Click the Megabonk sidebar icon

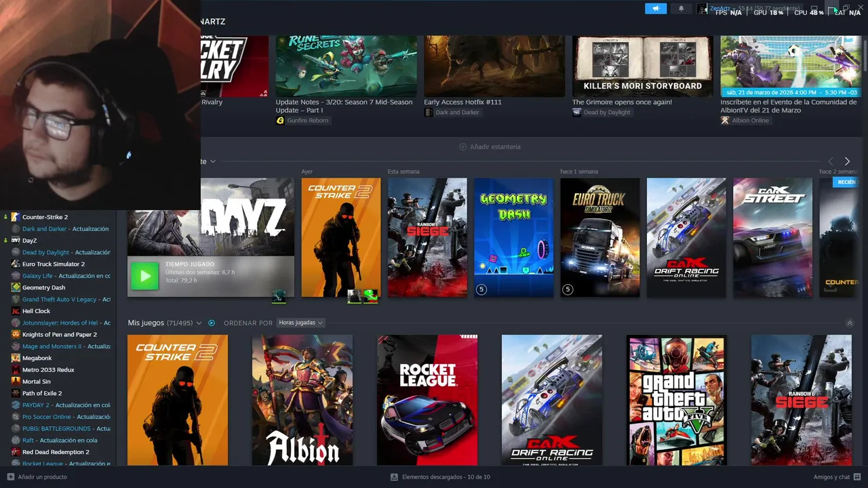point(16,358)
